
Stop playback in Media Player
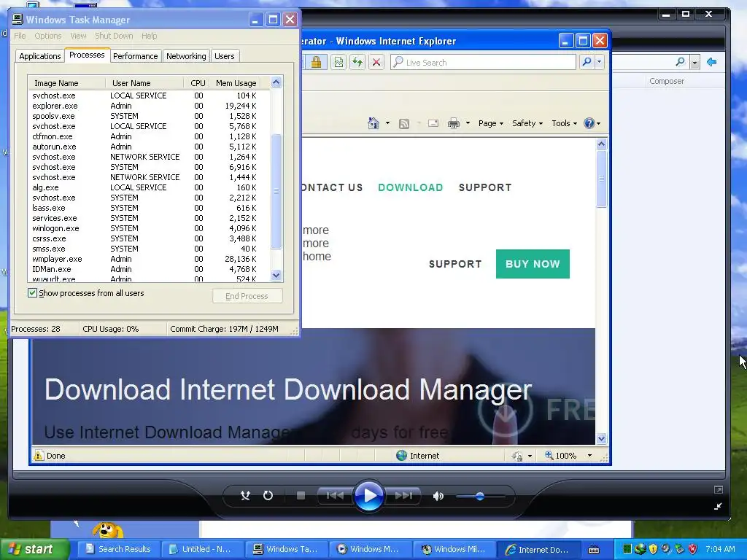coord(301,496)
